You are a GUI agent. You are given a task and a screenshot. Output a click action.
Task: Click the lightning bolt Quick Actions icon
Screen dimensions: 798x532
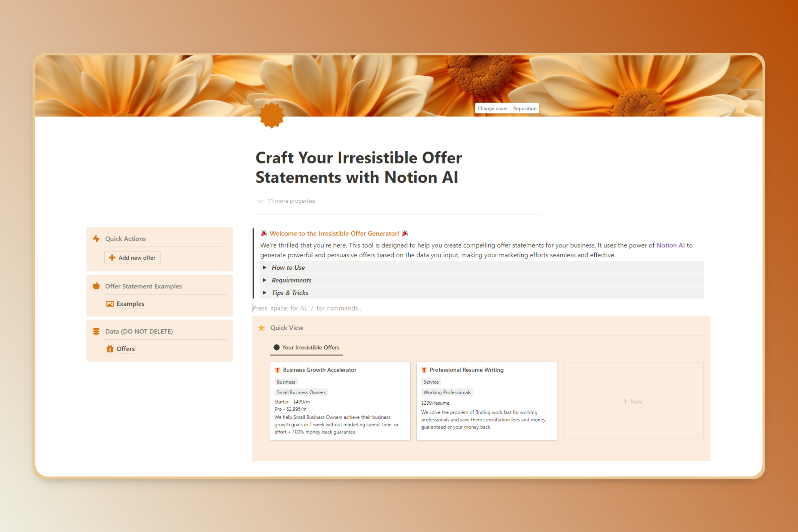pyautogui.click(x=96, y=238)
